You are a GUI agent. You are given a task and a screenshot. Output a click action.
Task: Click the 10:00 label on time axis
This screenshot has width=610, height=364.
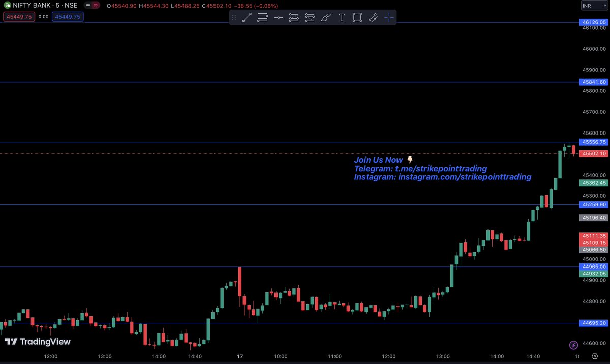[280, 356]
